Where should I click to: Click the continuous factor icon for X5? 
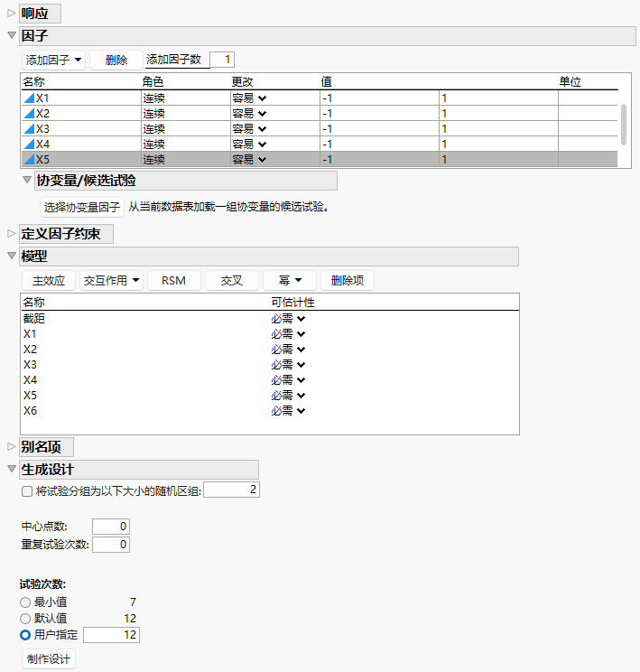pos(29,160)
